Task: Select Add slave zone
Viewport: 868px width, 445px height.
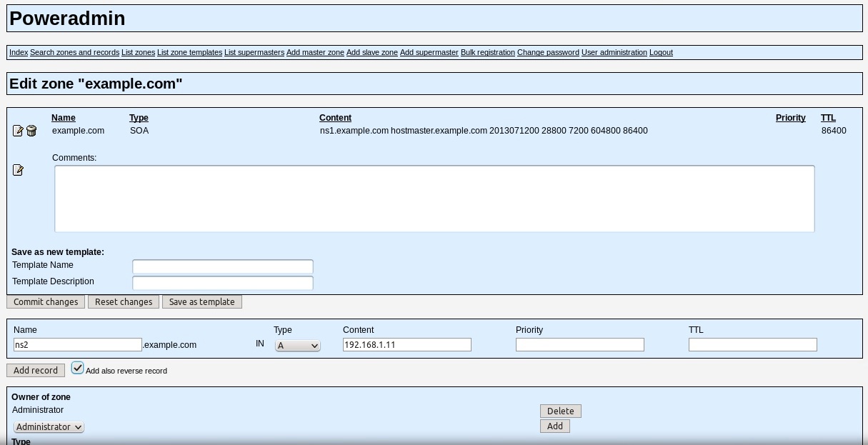Action: (x=372, y=52)
